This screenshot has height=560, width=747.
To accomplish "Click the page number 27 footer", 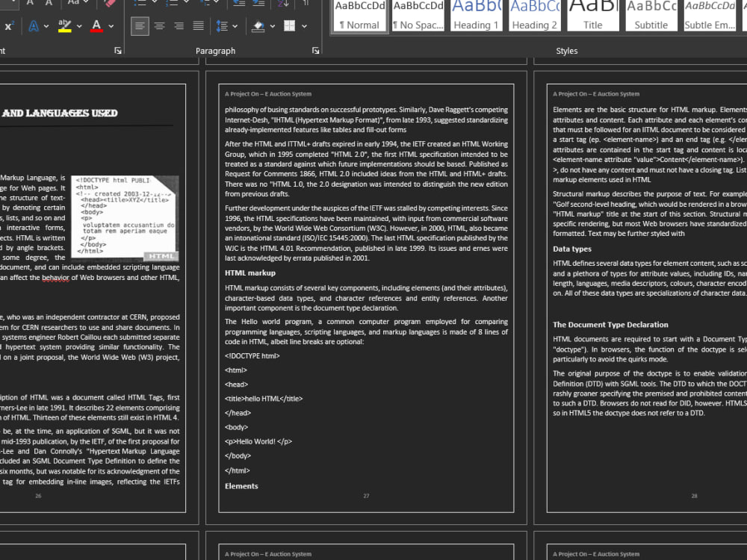I will pos(366,496).
